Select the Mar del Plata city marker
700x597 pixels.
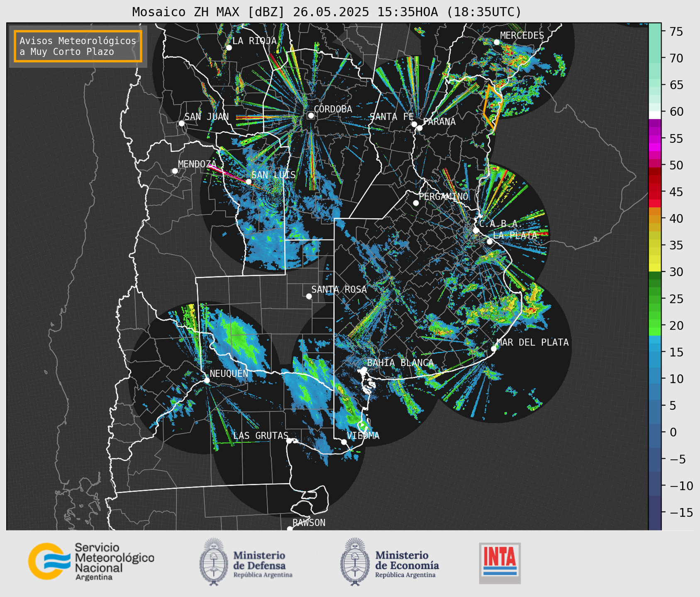[x=494, y=349]
